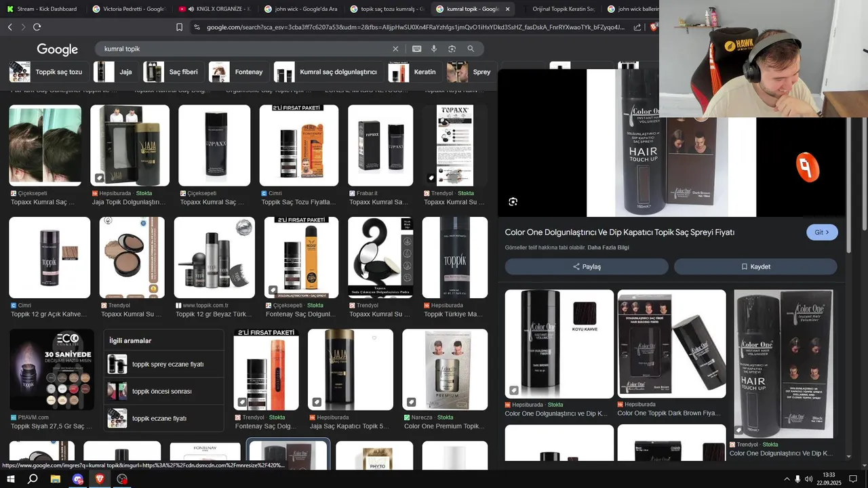The image size is (868, 488).
Task: Open Toppik 12 gr Açık Kahve image
Action: coord(50,258)
